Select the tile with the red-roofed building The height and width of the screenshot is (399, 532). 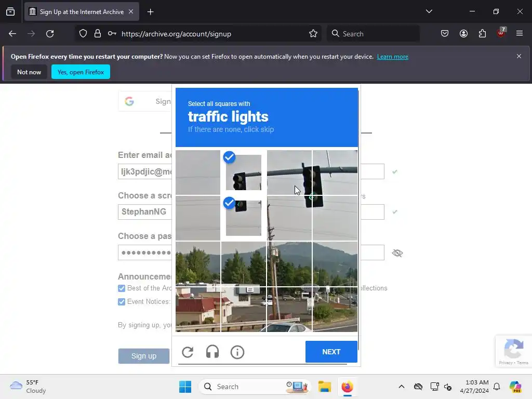198,310
